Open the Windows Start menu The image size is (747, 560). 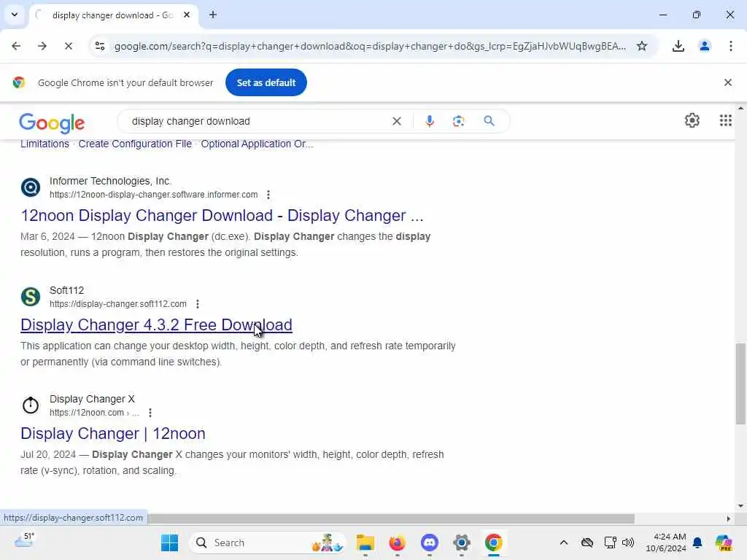click(x=169, y=542)
